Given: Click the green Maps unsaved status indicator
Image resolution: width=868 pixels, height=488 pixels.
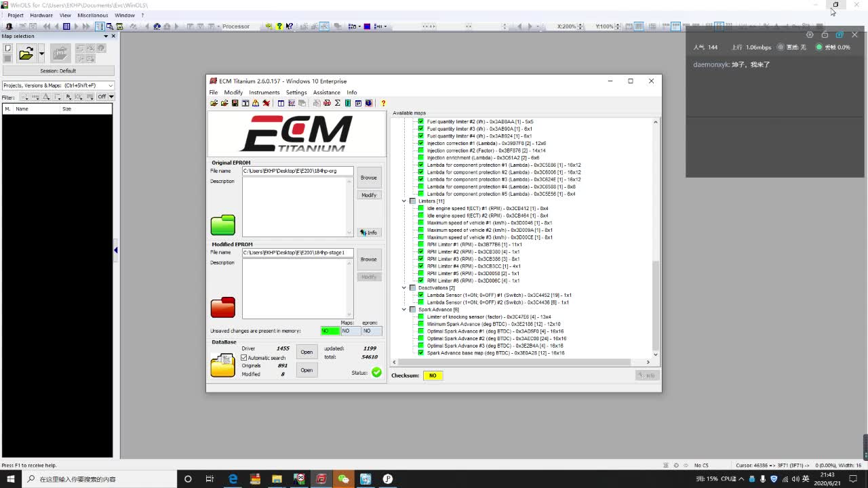Looking at the screenshot, I should click(x=330, y=331).
